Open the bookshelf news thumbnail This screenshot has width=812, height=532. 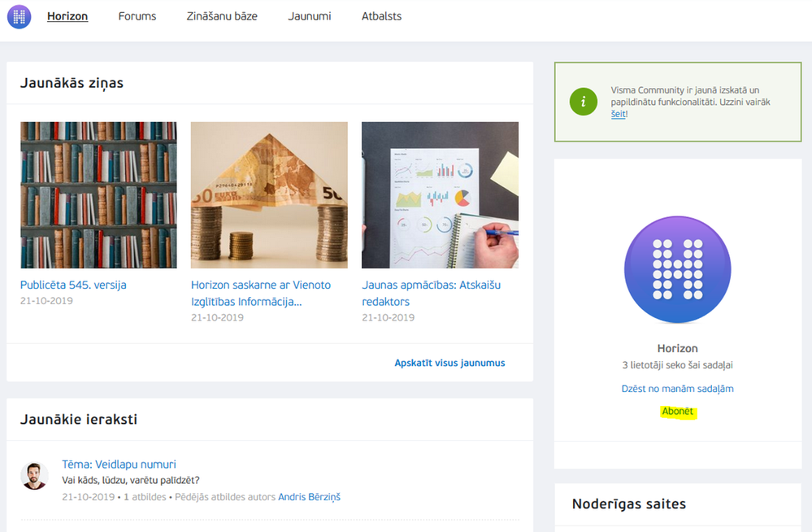(x=98, y=195)
